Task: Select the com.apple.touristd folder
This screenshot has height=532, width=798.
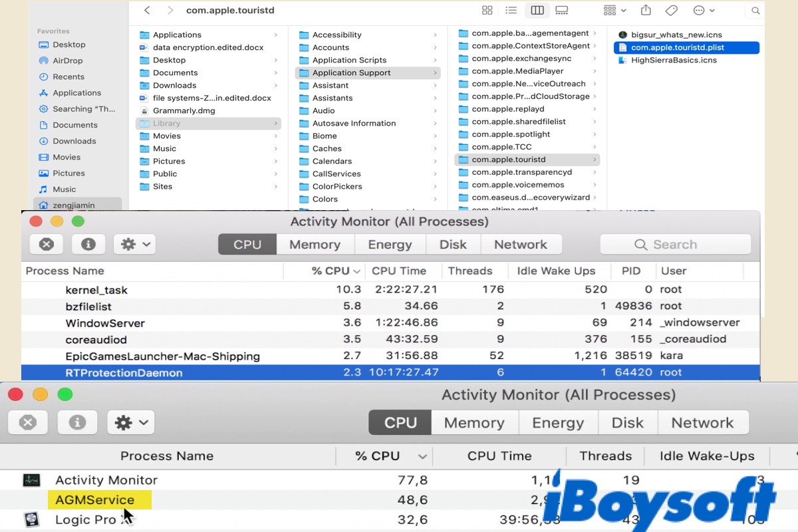Action: [x=527, y=160]
